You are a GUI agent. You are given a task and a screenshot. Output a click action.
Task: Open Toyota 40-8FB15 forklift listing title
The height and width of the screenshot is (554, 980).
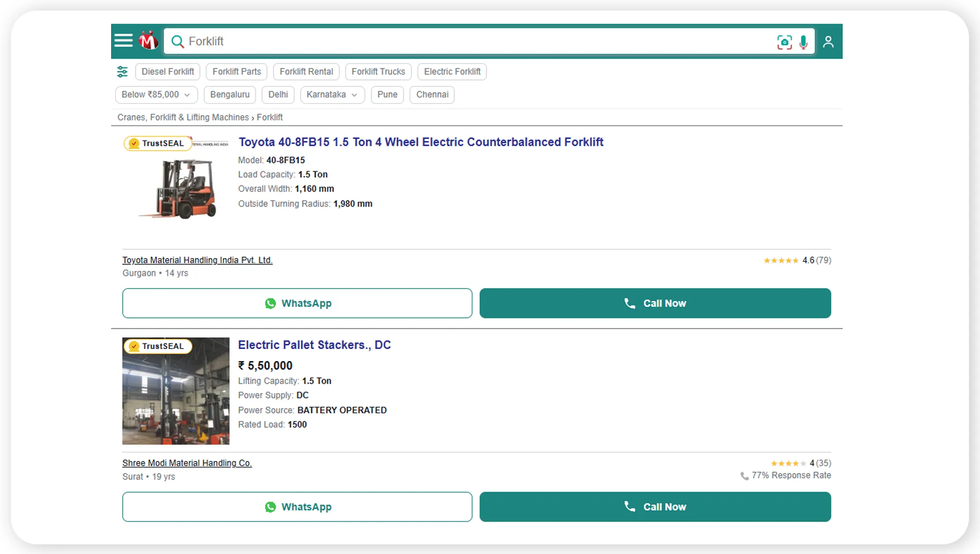[x=421, y=142]
